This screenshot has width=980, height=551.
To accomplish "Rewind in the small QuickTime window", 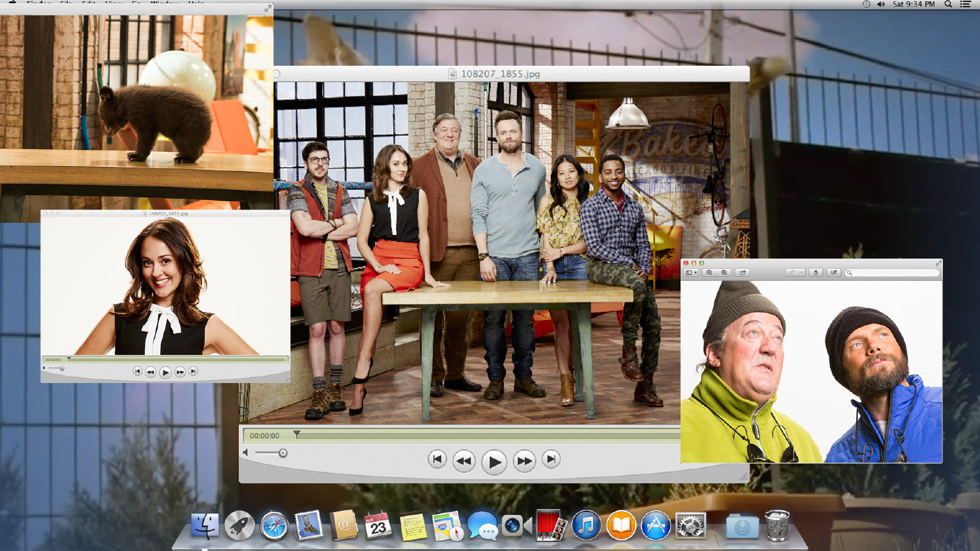I will 151,372.
